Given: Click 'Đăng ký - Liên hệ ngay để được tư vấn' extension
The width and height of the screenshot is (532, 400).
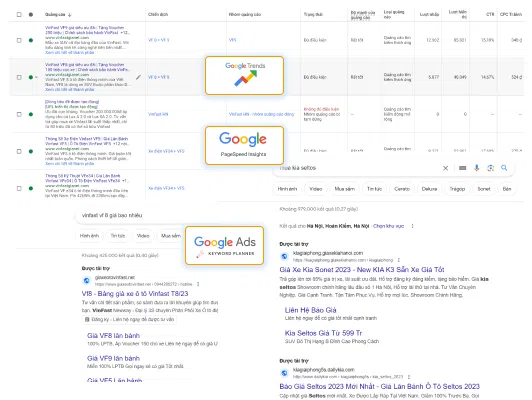Looking at the screenshot, I should tap(130, 320).
